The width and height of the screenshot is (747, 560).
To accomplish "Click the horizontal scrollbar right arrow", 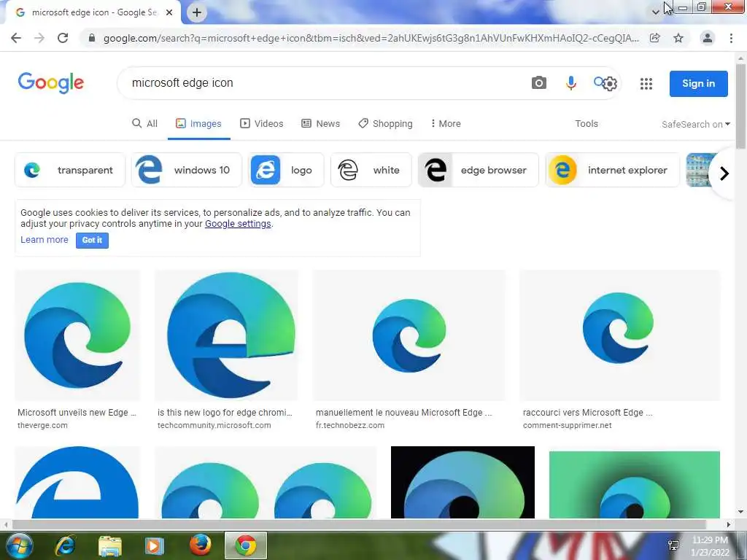I will pyautogui.click(x=729, y=524).
